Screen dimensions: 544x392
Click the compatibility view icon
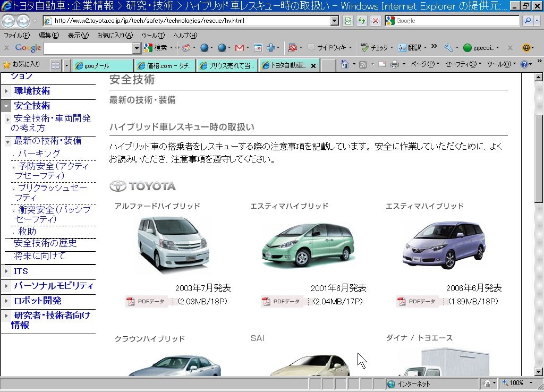tap(348, 21)
